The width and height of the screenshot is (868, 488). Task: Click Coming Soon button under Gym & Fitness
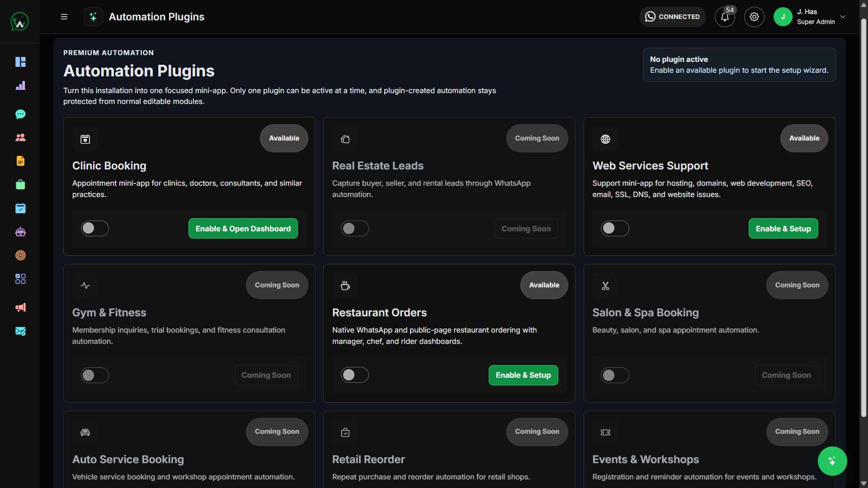[266, 375]
